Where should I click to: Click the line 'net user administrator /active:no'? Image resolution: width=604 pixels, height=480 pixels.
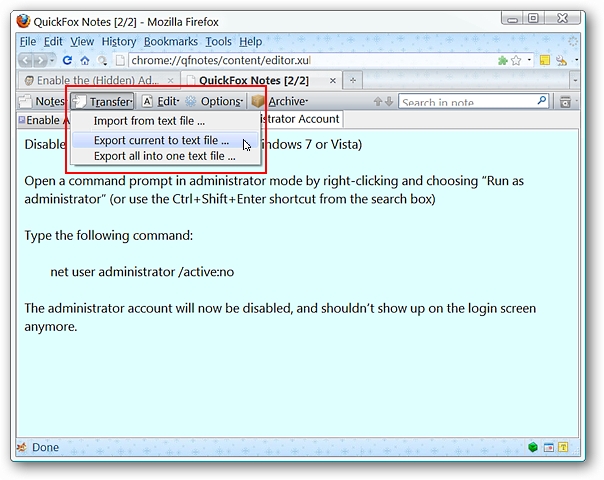pos(142,272)
